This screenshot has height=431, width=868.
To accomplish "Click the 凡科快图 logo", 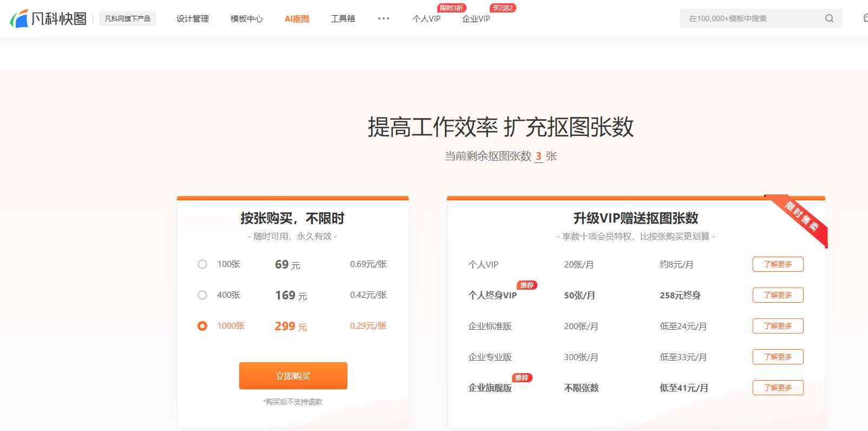I will click(x=49, y=18).
